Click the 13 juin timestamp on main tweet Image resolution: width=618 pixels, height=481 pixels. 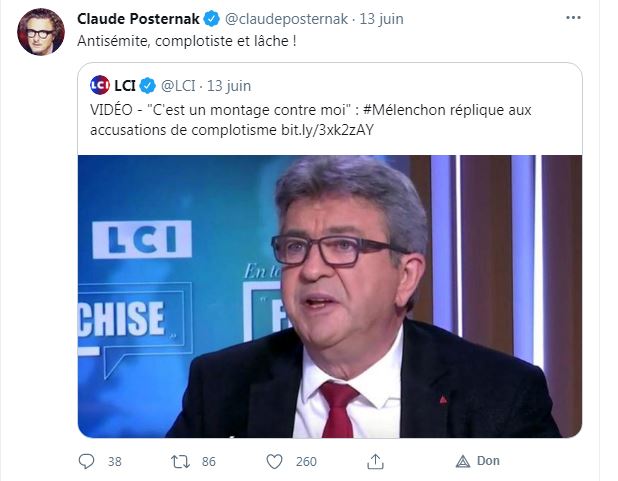[381, 19]
